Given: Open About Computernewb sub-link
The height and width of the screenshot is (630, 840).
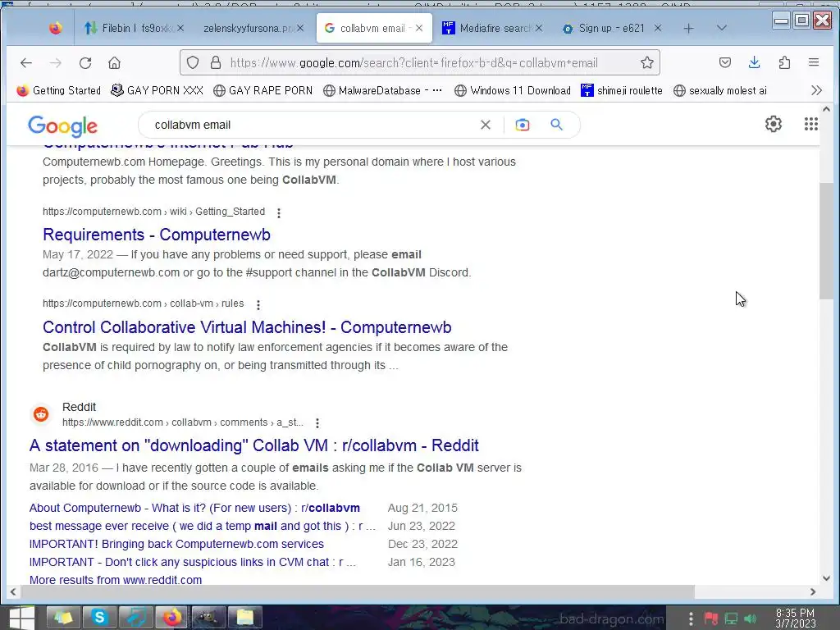Looking at the screenshot, I should pos(194,508).
